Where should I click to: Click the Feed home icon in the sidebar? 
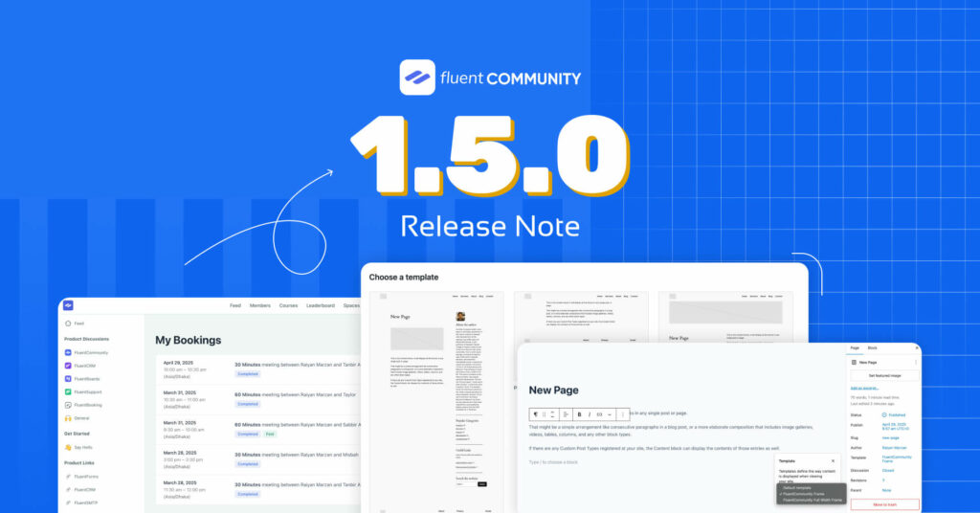tap(68, 323)
